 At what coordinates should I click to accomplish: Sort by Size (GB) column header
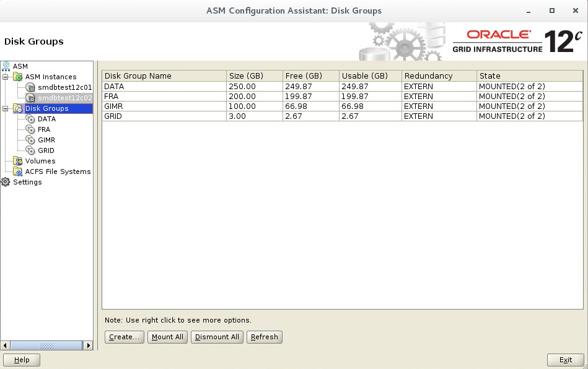click(x=255, y=76)
